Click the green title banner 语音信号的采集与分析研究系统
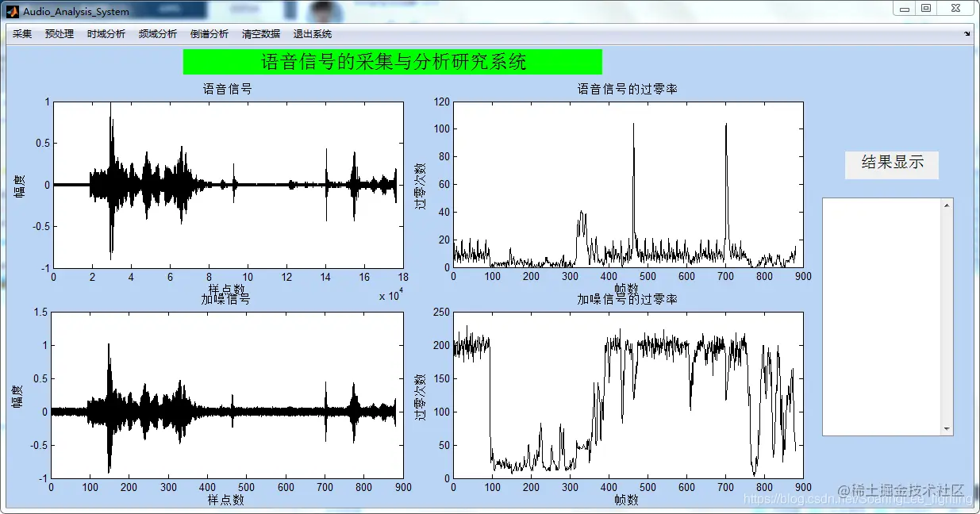 tap(393, 62)
